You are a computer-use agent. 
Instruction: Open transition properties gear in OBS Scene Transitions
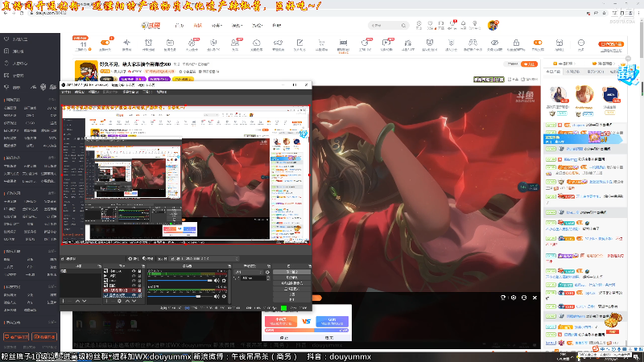click(267, 272)
